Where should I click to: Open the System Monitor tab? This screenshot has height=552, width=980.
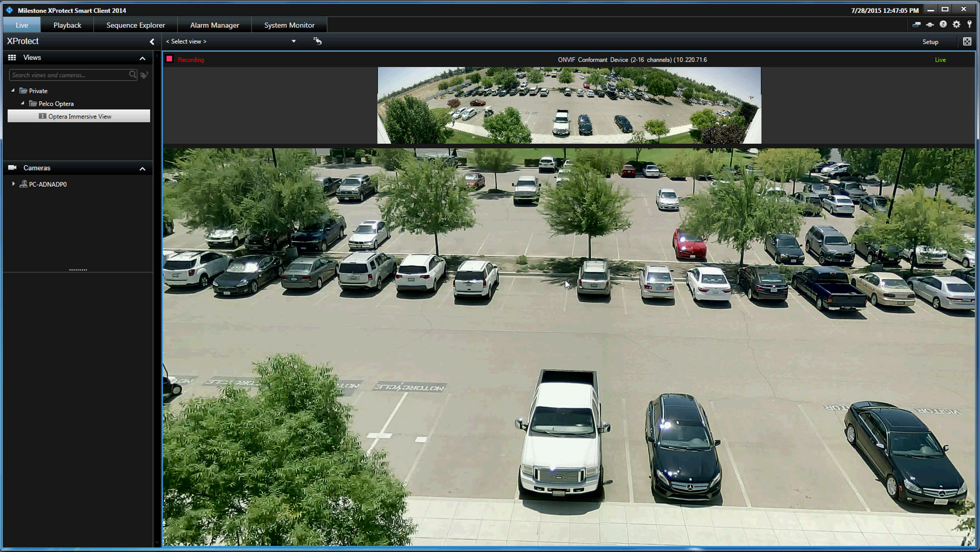pyautogui.click(x=290, y=25)
